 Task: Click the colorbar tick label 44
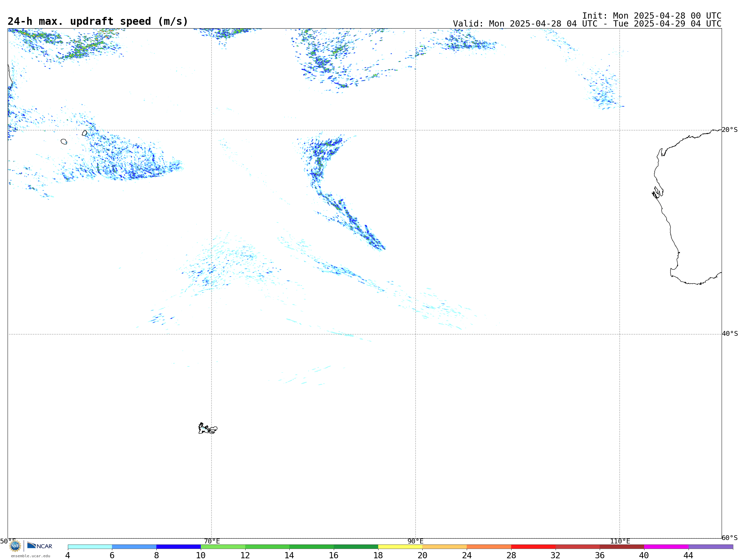[x=688, y=556]
